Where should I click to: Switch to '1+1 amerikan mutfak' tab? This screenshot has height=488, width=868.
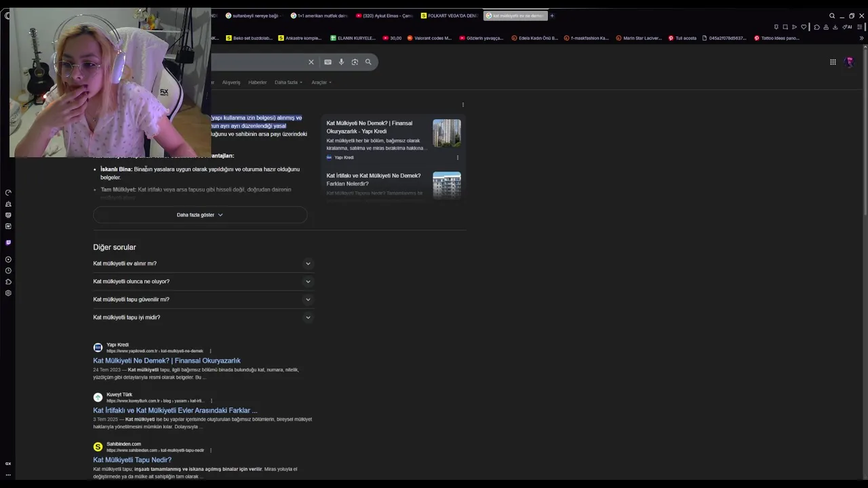pyautogui.click(x=319, y=16)
